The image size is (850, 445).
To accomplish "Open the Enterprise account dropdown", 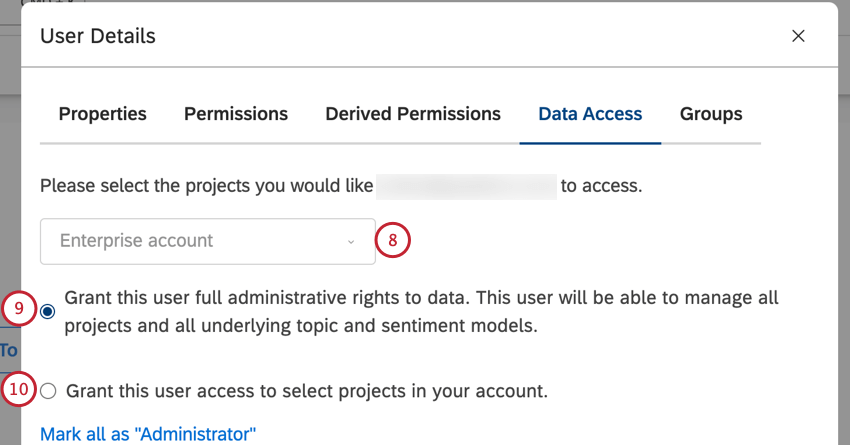I will [207, 241].
